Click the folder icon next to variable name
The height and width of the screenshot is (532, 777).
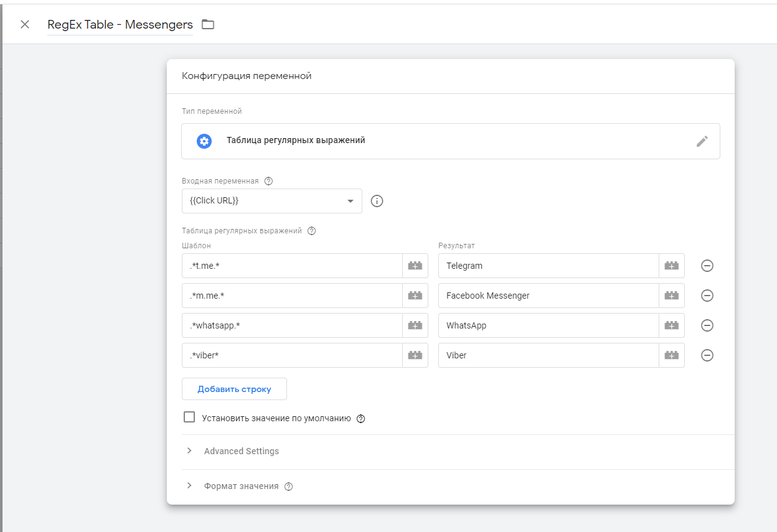point(208,24)
